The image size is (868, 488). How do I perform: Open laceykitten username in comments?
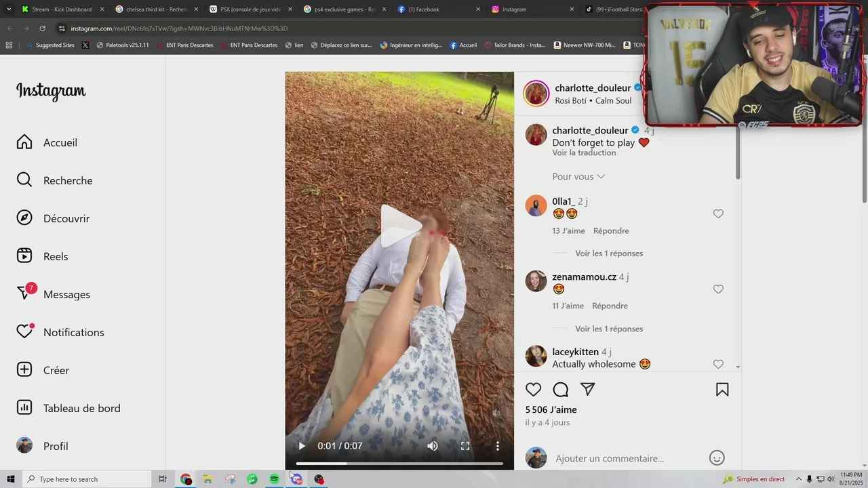[x=575, y=352]
